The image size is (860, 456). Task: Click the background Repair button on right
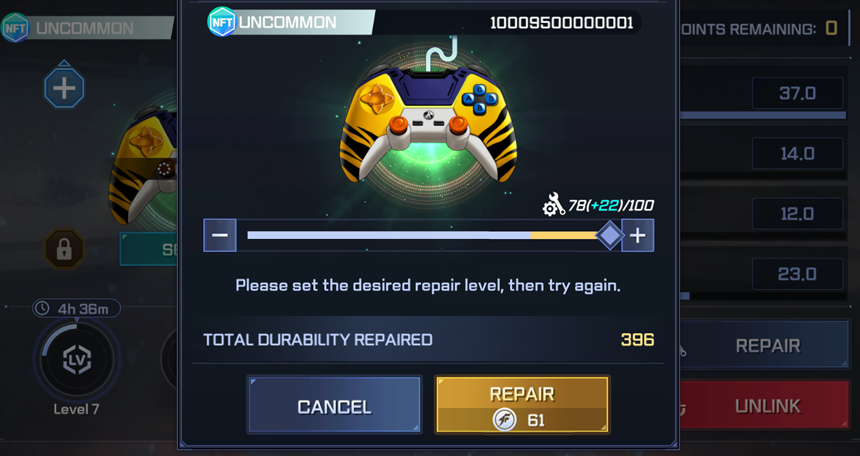(x=765, y=345)
